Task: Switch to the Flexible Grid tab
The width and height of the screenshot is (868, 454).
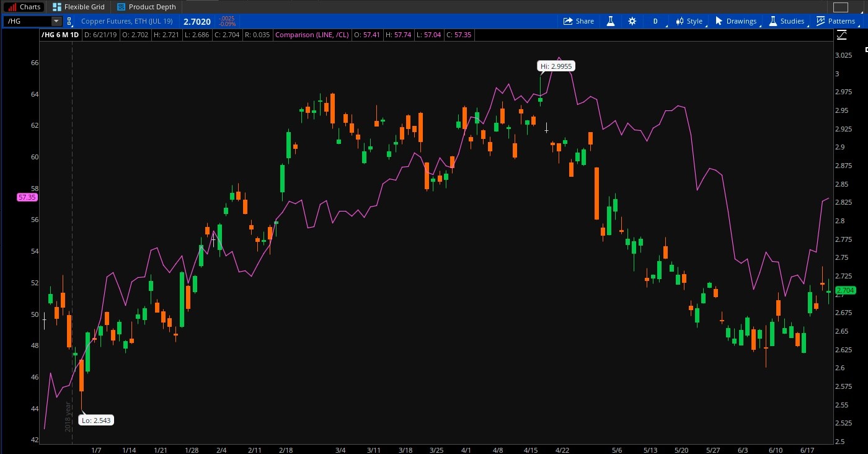Action: coord(79,7)
